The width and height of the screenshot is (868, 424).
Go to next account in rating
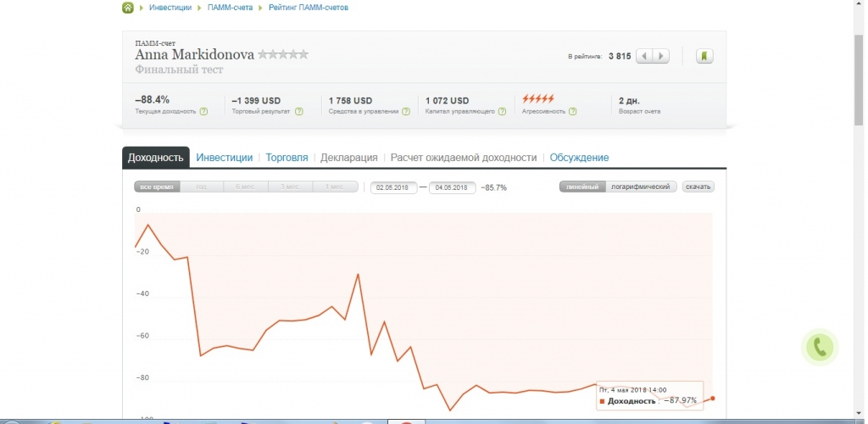[x=661, y=56]
